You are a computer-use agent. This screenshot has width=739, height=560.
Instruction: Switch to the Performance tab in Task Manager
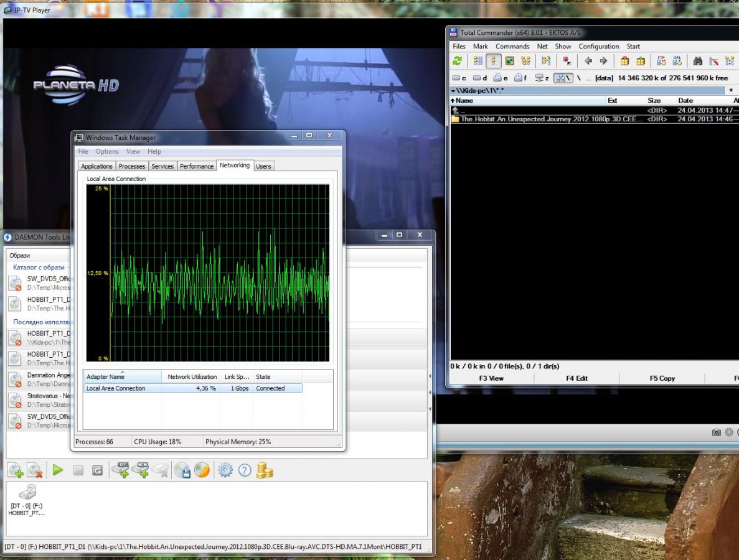197,166
